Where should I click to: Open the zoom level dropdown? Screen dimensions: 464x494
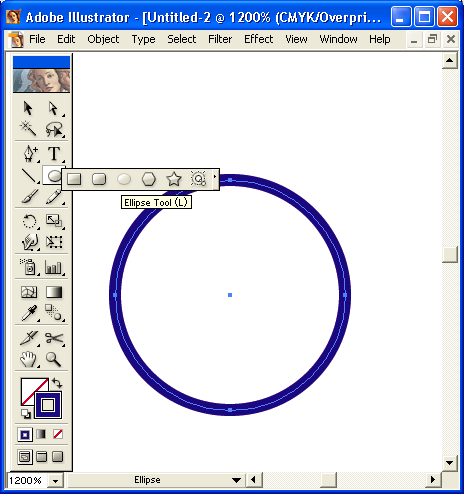coord(55,481)
